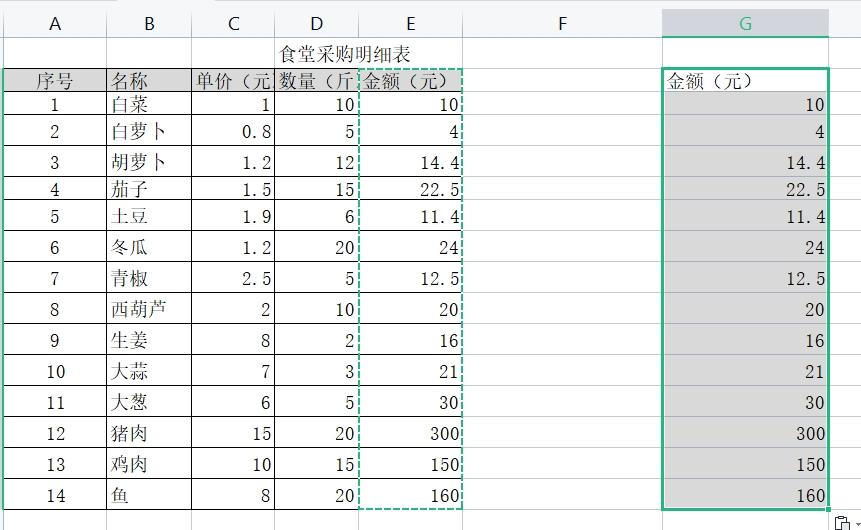Screen dimensions: 861x530
Task: Click quantity 3 in 大蒜 row
Action: tap(317, 370)
